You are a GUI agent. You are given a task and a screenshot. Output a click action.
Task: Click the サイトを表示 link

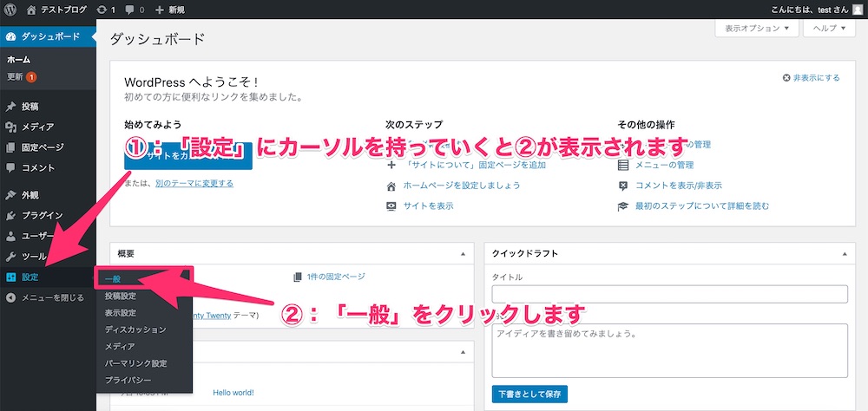tap(428, 205)
